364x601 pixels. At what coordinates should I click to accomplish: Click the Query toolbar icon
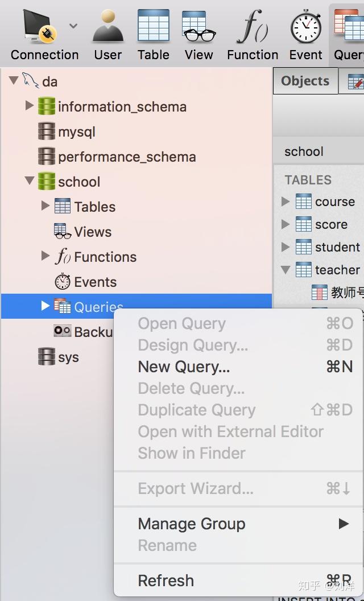pos(348,27)
